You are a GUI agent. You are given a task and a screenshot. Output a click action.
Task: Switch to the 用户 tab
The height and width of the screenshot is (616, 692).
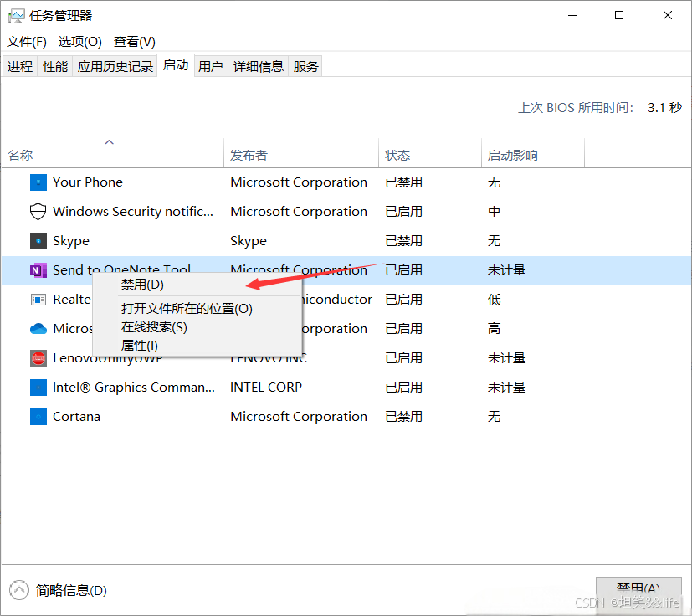(211, 67)
